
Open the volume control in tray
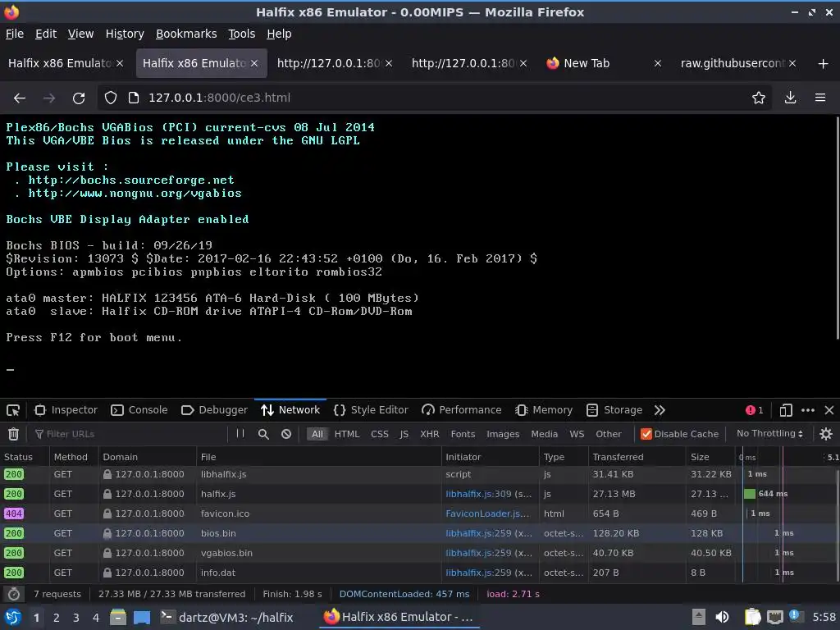[723, 617]
